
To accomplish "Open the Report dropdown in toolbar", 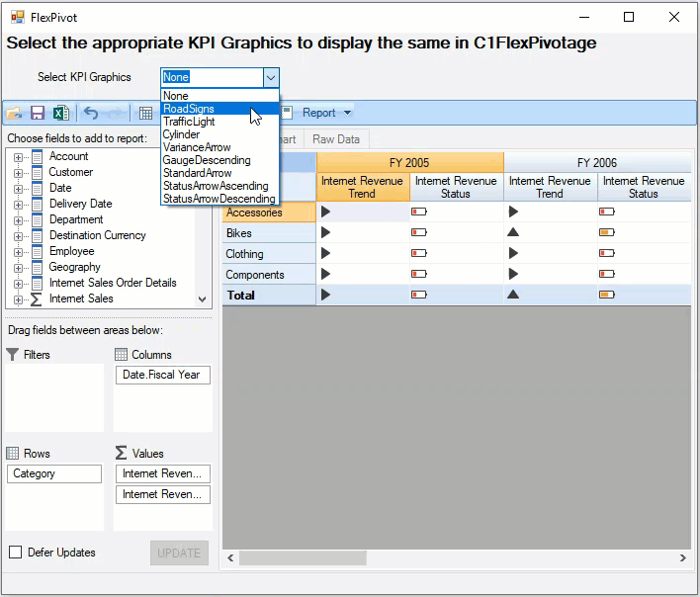I will click(326, 113).
